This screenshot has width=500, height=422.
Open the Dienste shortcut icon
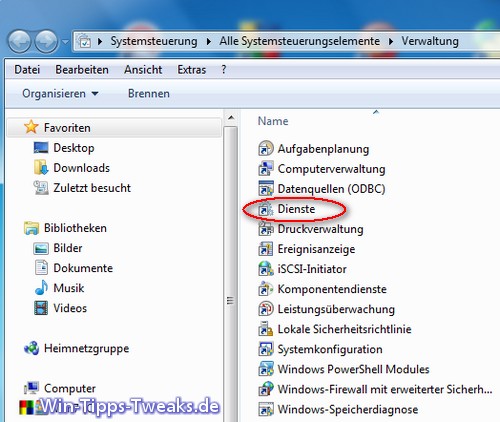click(266, 209)
